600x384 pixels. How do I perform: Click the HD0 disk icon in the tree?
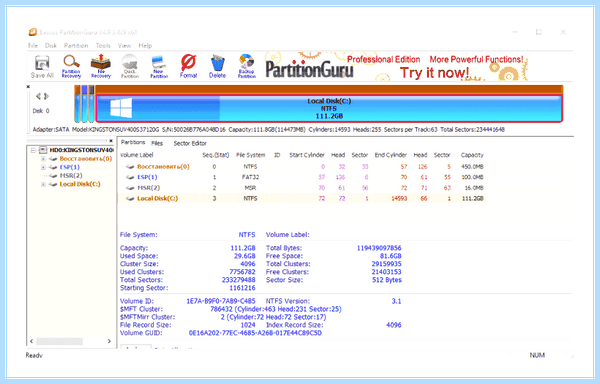[43, 150]
